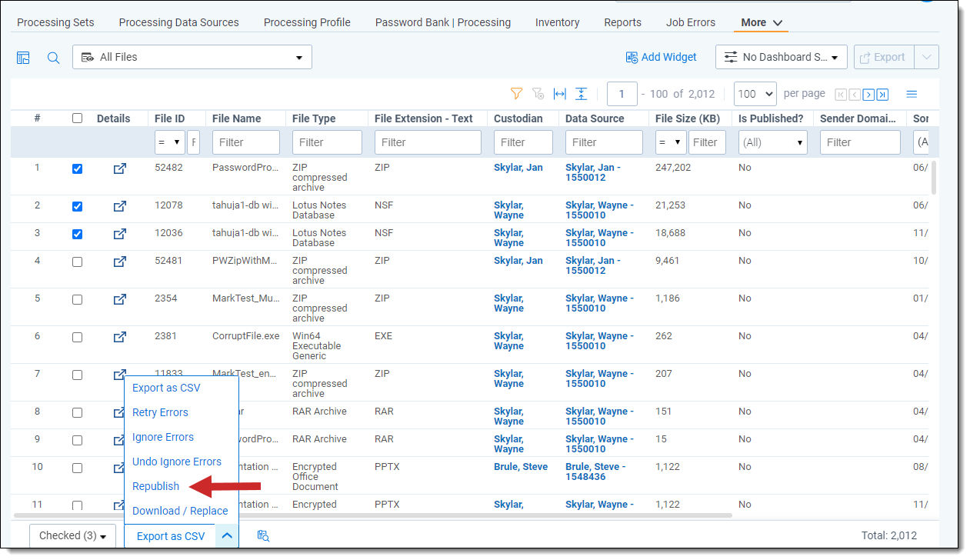970x560 pixels.
Task: Switch to the Job Errors tab
Action: [690, 22]
